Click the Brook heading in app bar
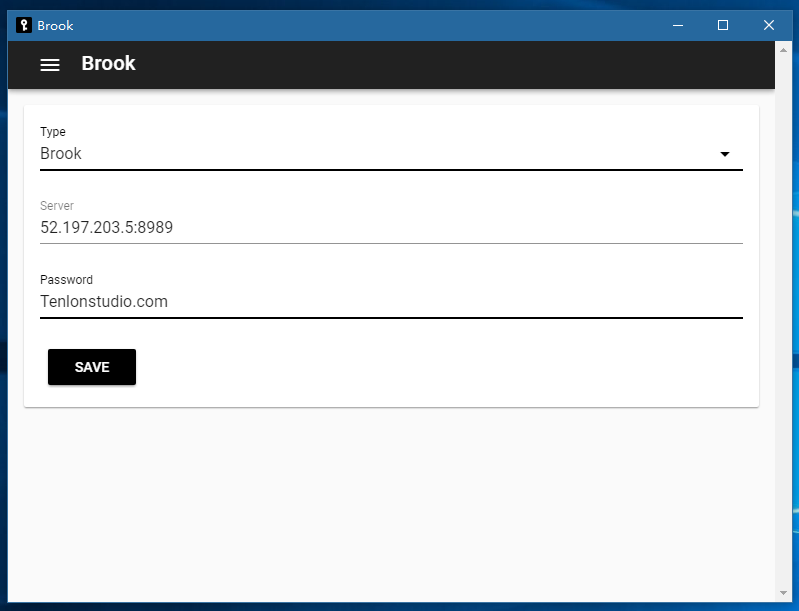Screen dimensions: 799x611 [109, 64]
